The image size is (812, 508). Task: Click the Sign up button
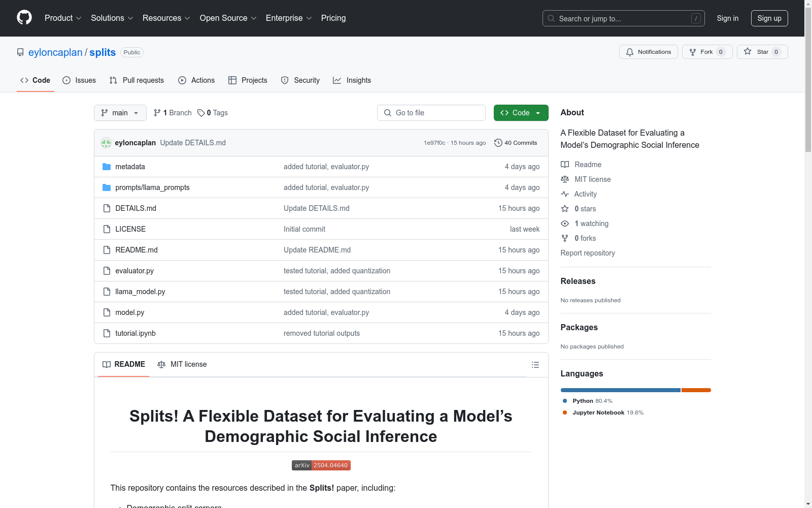(769, 18)
